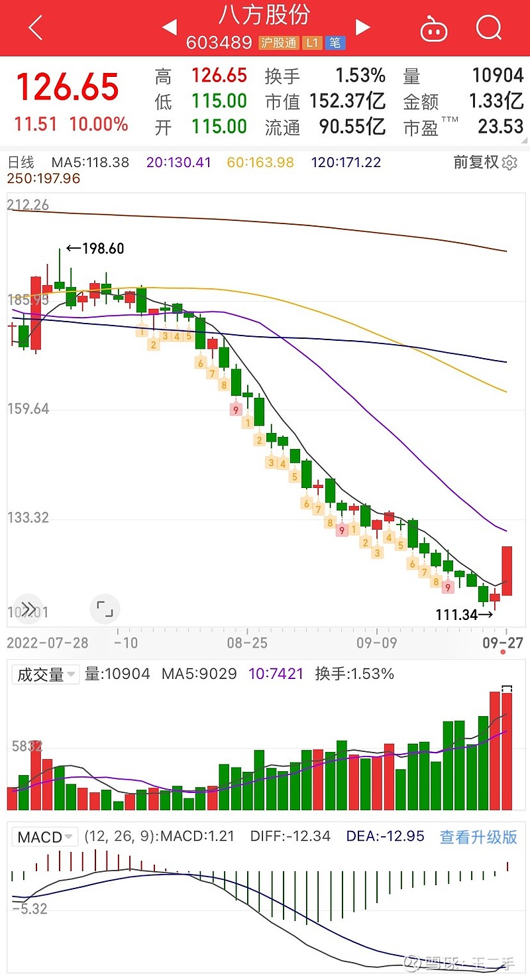Open the MACD indicator dropdown
530x980 pixels.
coord(44,836)
